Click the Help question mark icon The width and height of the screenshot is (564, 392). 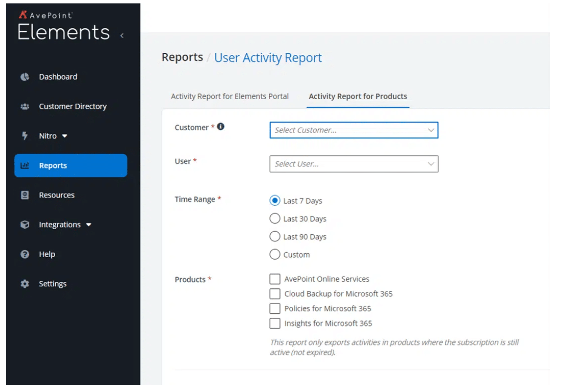[25, 254]
